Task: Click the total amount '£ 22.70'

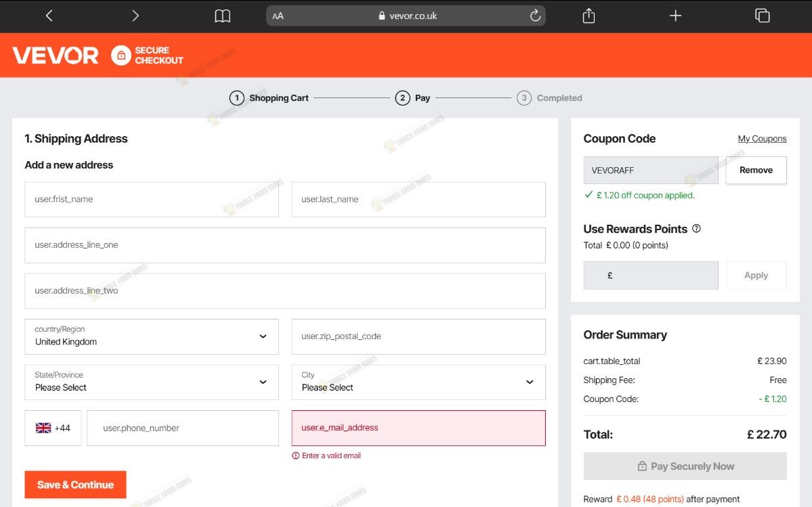Action: pos(767,435)
